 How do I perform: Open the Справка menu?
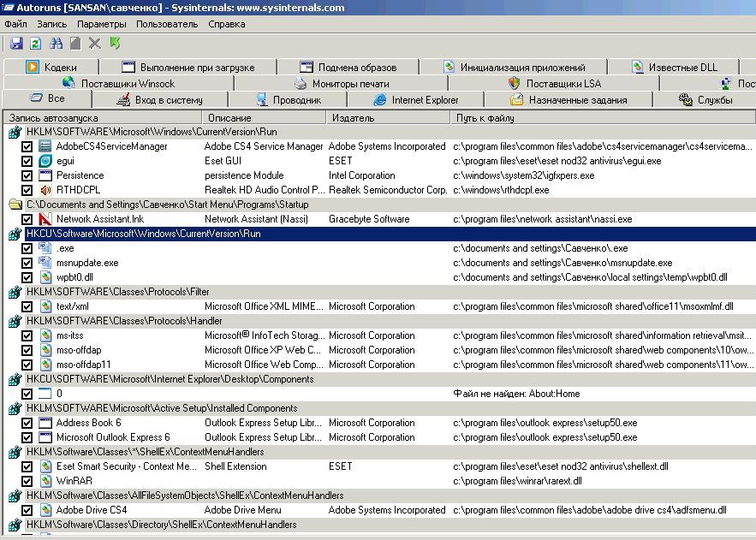point(227,24)
